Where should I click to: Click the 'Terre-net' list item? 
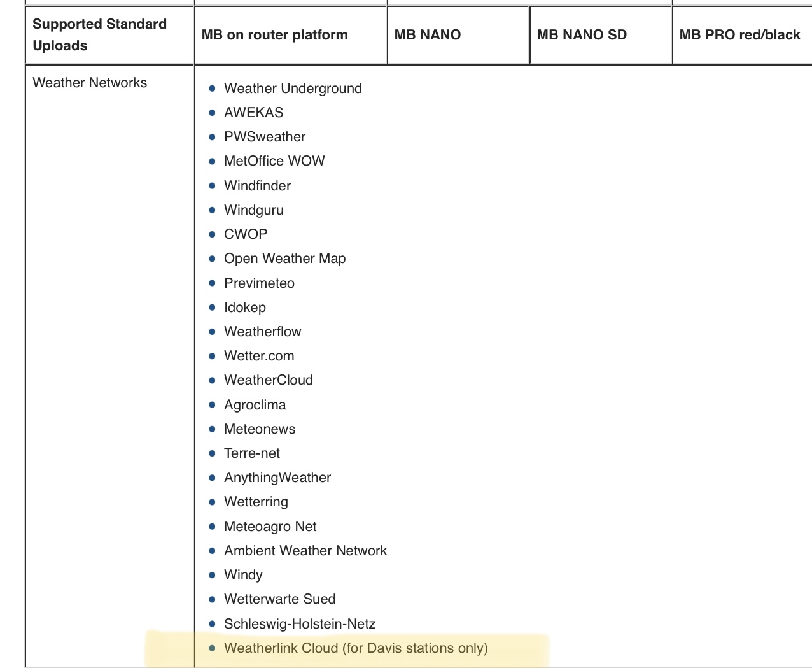252,453
